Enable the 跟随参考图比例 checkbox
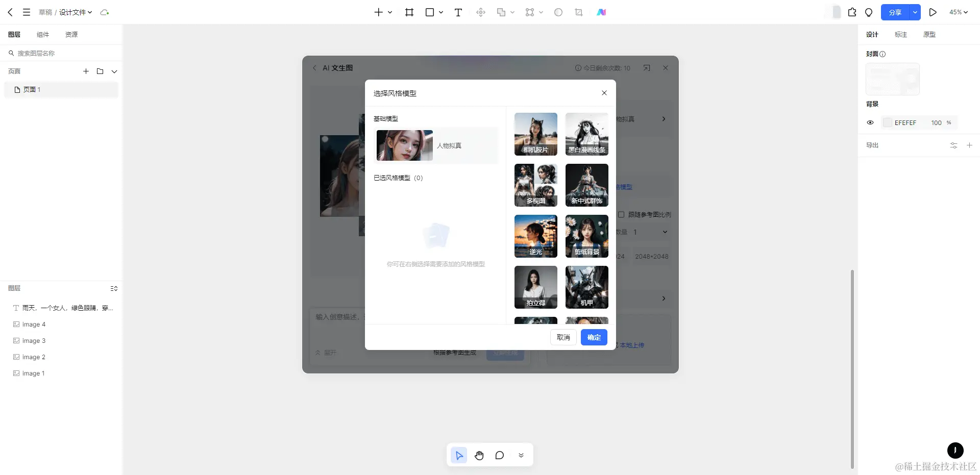 [621, 214]
